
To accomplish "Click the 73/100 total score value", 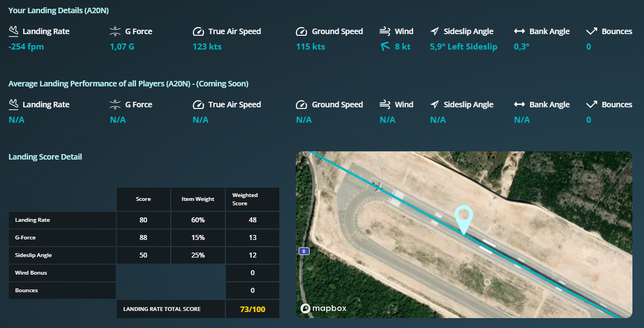I will coord(252,309).
